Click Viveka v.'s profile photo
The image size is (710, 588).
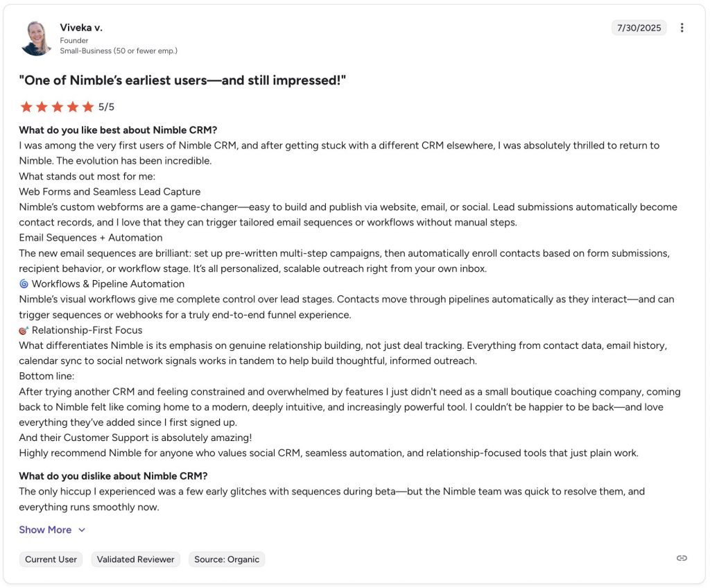click(x=36, y=38)
